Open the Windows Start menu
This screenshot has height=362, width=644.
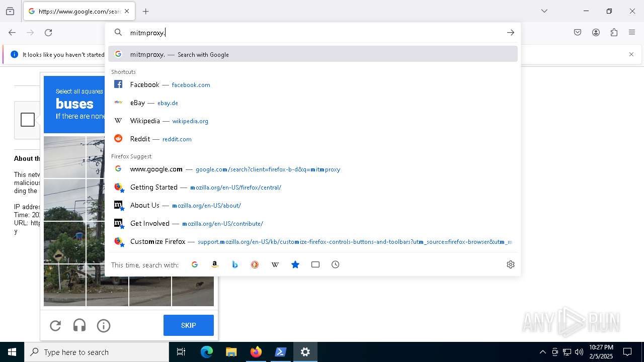12,352
